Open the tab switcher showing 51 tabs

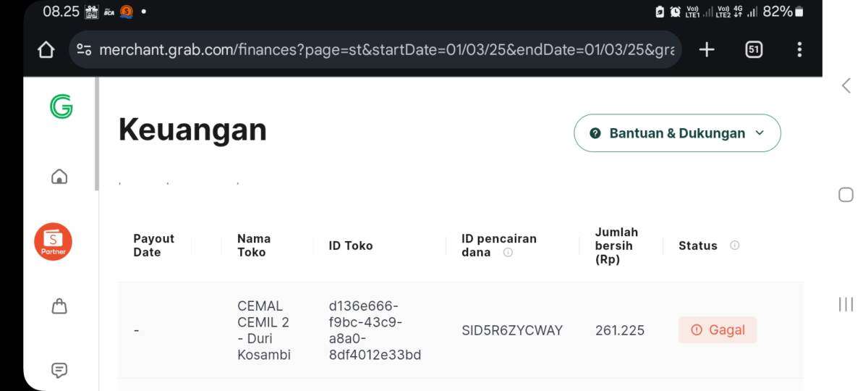(x=754, y=49)
